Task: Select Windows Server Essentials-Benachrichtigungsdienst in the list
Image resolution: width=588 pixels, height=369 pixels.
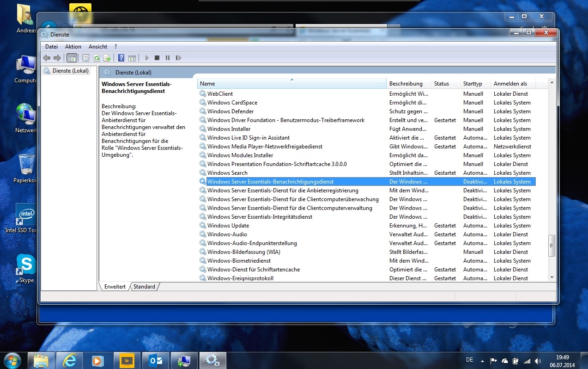Action: [367, 182]
